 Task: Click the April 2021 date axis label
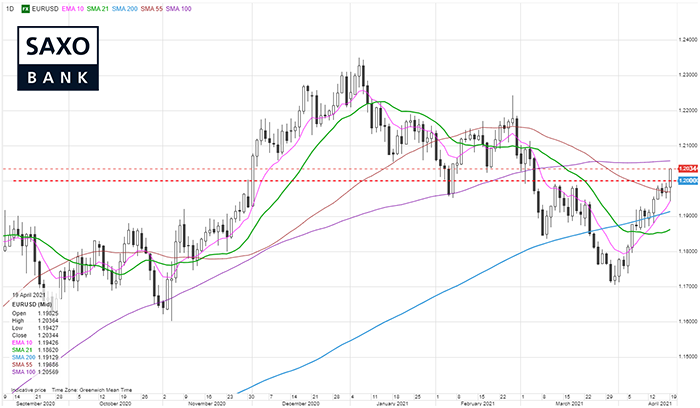click(659, 404)
